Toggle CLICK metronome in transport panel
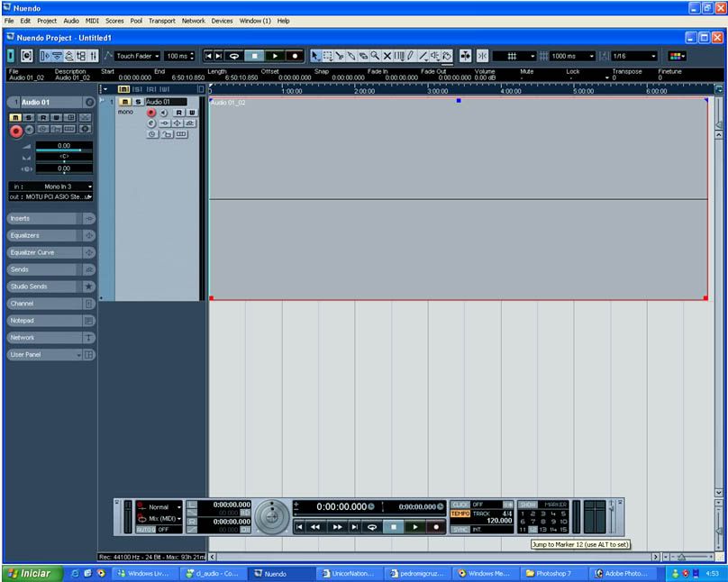This screenshot has width=728, height=582. [x=460, y=505]
